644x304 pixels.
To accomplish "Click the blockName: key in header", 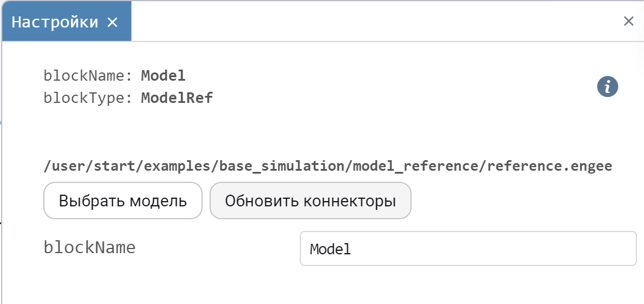I will click(x=88, y=75).
